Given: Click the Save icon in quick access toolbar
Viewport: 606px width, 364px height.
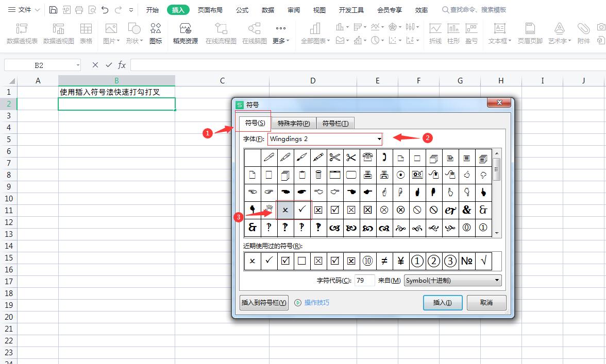Looking at the screenshot, I should (54, 10).
